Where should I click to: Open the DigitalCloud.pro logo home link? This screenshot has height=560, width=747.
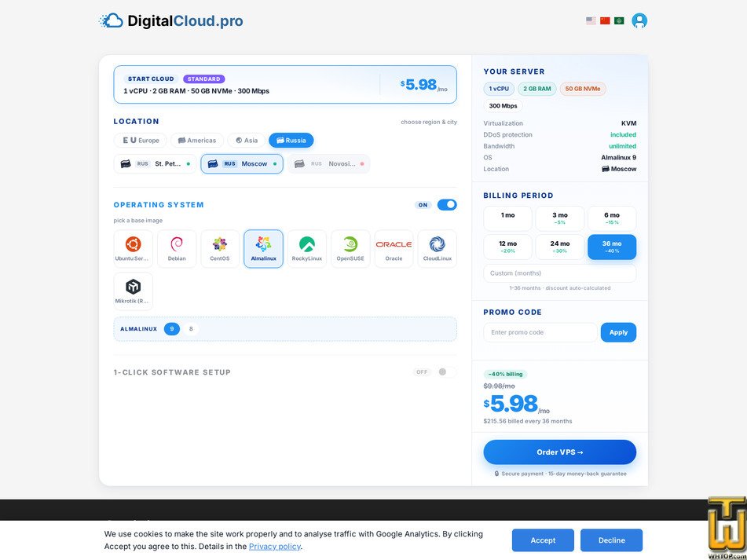point(171,21)
